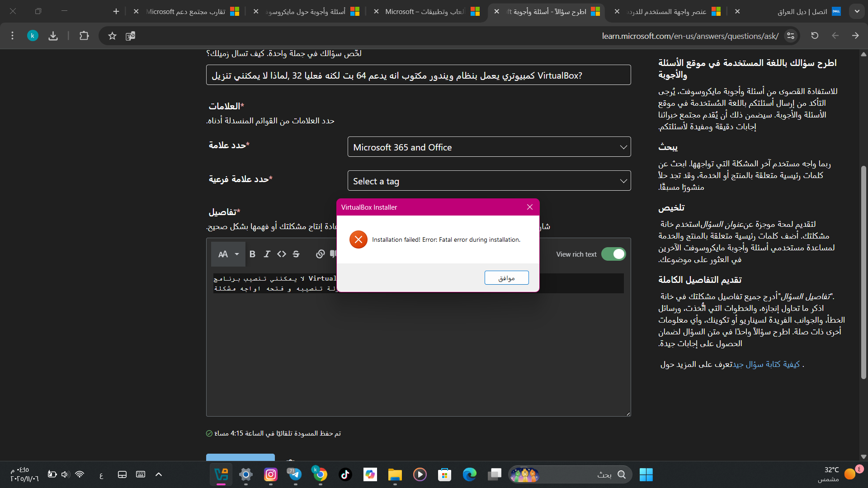Screen dimensions: 868x488
Task: Open the كيفية كتابة سؤال جيد link
Action: (x=766, y=364)
